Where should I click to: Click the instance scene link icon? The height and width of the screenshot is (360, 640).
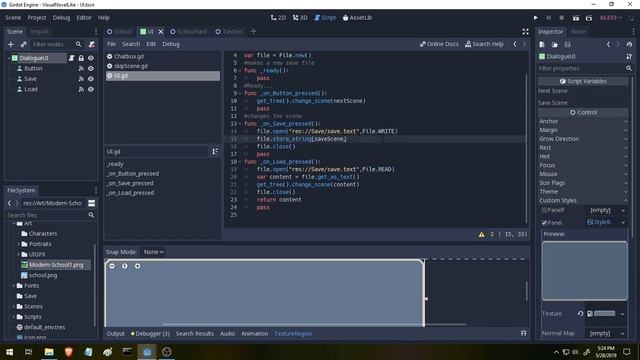click(x=23, y=44)
